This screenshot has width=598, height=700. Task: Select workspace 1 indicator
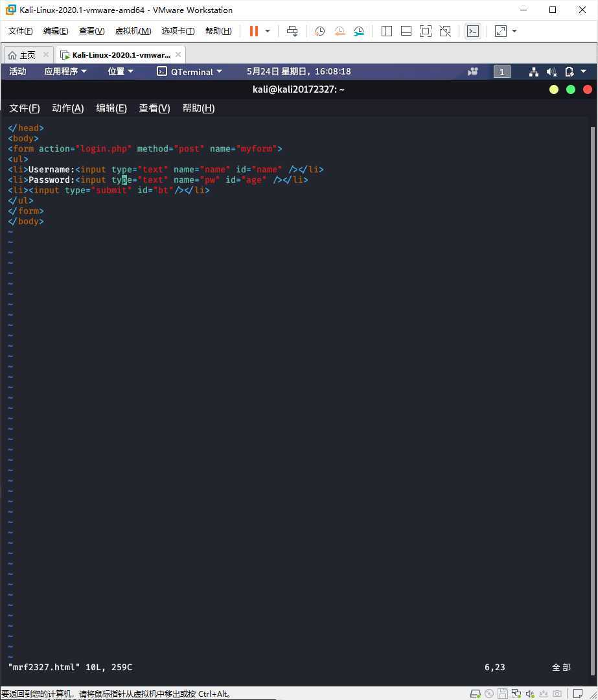tap(501, 72)
